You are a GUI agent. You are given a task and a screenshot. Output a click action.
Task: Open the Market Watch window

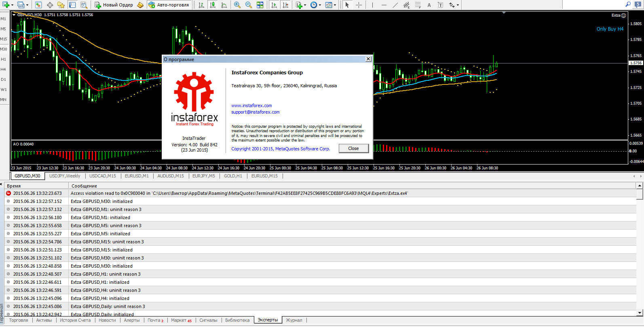point(38,5)
